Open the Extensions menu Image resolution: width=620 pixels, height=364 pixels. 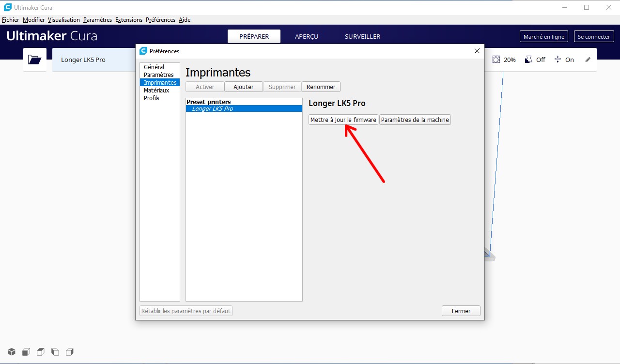[x=129, y=20]
